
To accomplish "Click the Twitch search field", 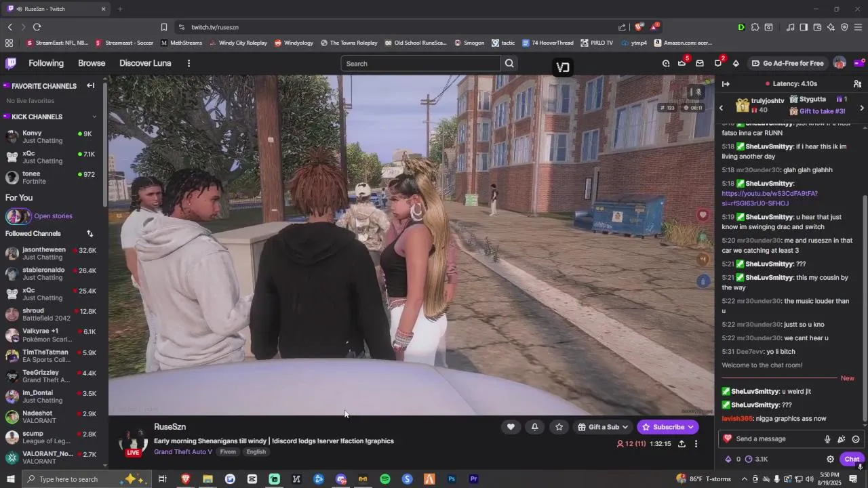I will 420,64.
